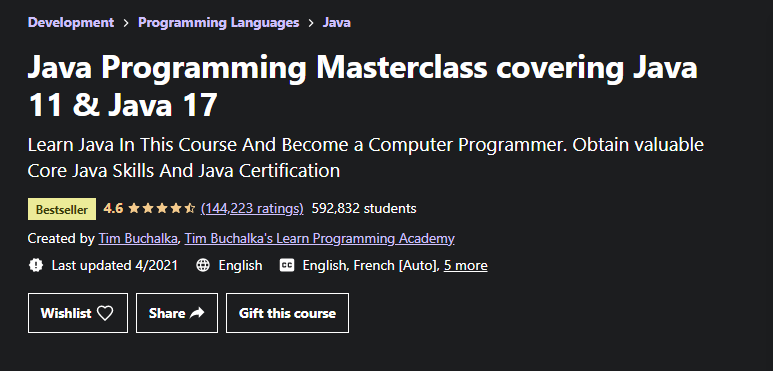This screenshot has height=371, width=773.
Task: Click the globe language icon
Action: coord(203,266)
